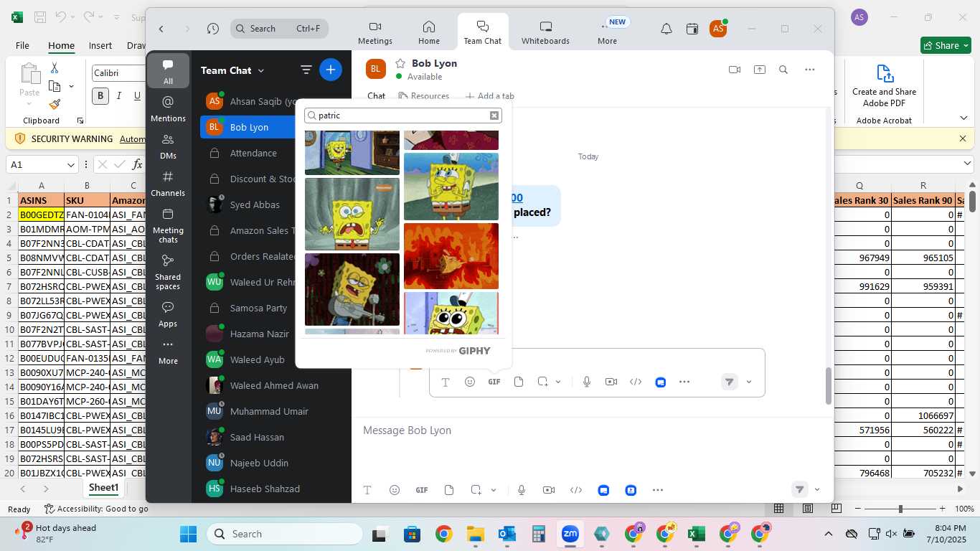The image size is (980, 551).
Task: Click the GIF icon in thread reply box
Action: pos(494,382)
